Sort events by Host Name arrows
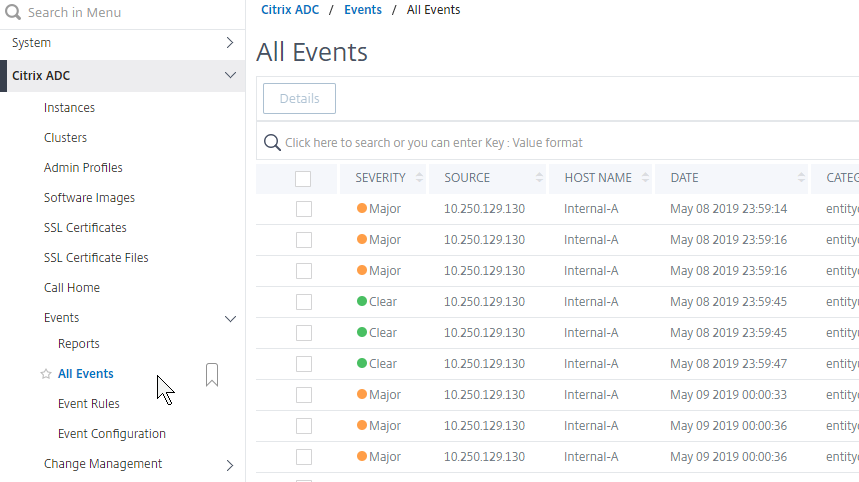 coord(645,177)
